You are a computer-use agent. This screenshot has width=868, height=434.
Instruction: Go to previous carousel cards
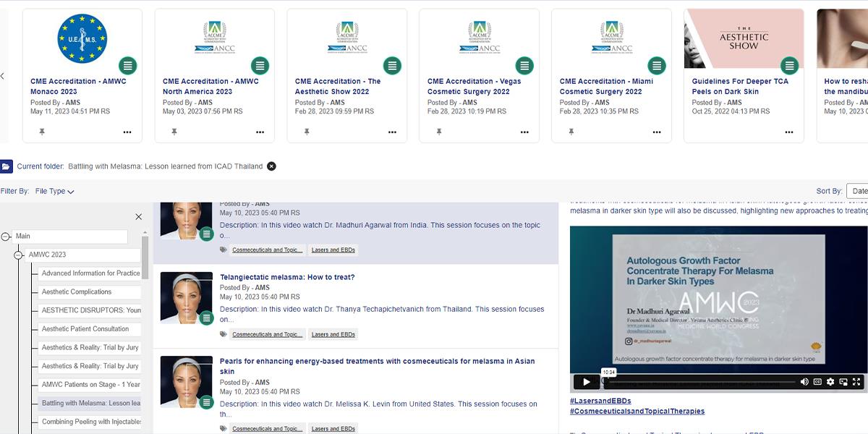click(2, 76)
